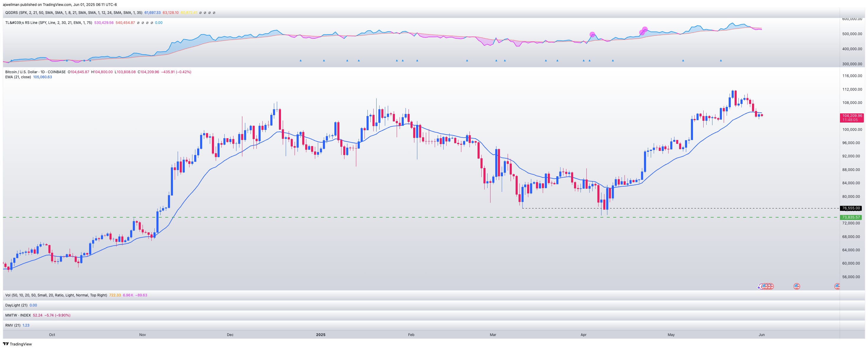The image size is (868, 349).
Task: Click the Dec label on time axis
Action: tap(230, 335)
